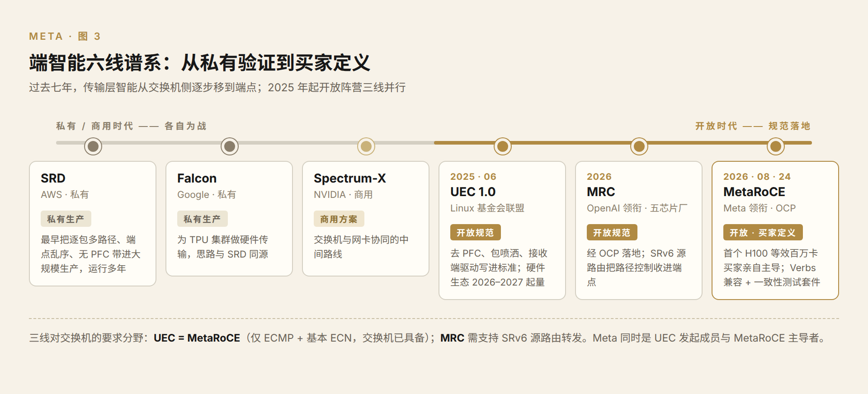Select the subtitle starting with "过去七年"
868x394 pixels.
click(x=217, y=87)
